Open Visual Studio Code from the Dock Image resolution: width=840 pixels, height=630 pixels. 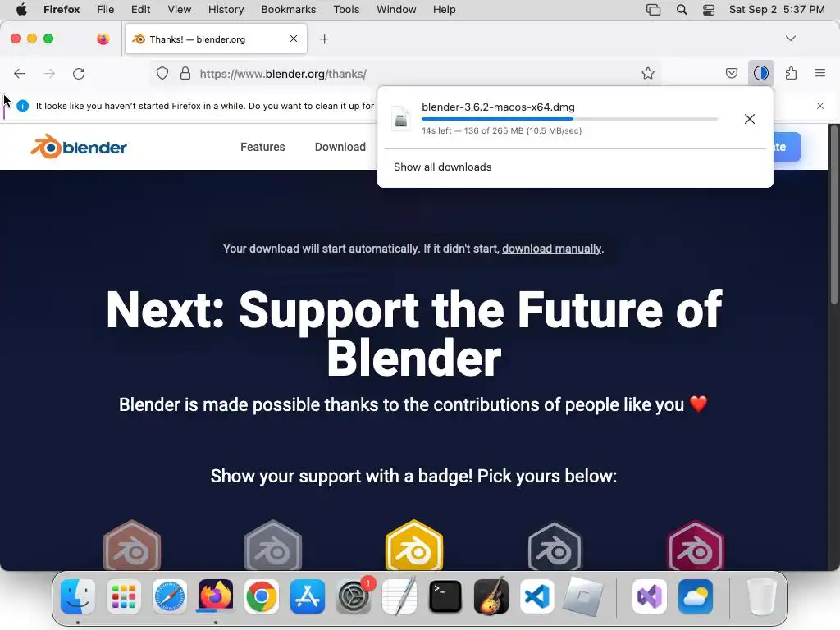pos(537,596)
